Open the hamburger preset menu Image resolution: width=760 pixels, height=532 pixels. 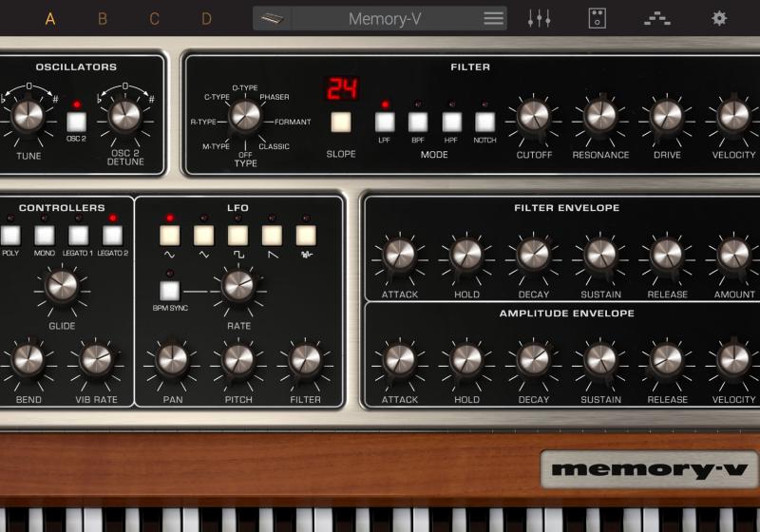(x=493, y=19)
